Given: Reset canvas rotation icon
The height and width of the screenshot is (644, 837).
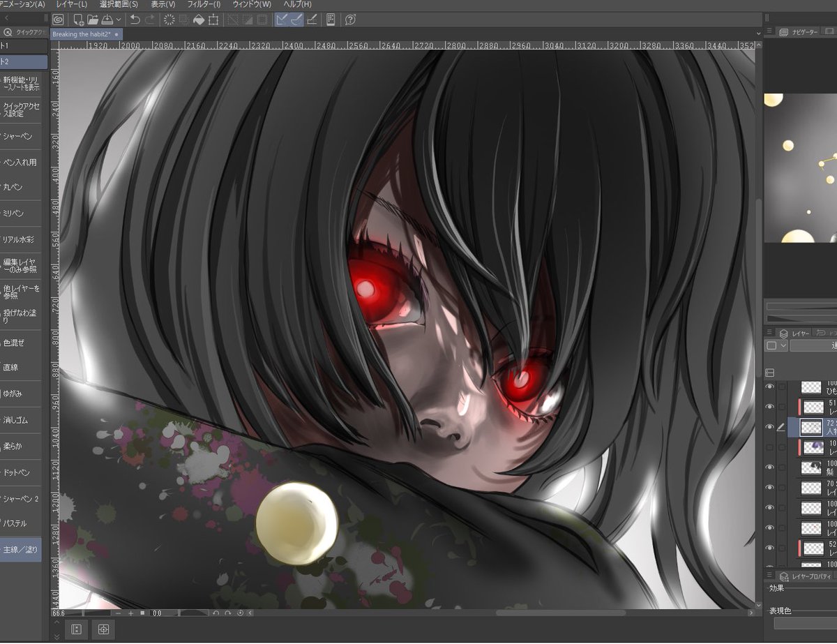Looking at the screenshot, I should 241,613.
